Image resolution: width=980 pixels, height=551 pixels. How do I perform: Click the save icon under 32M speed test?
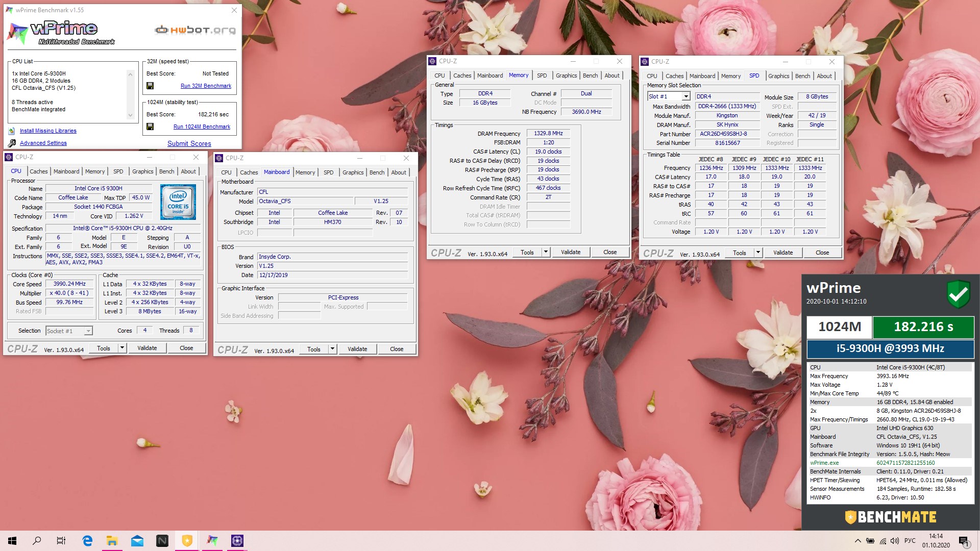150,86
